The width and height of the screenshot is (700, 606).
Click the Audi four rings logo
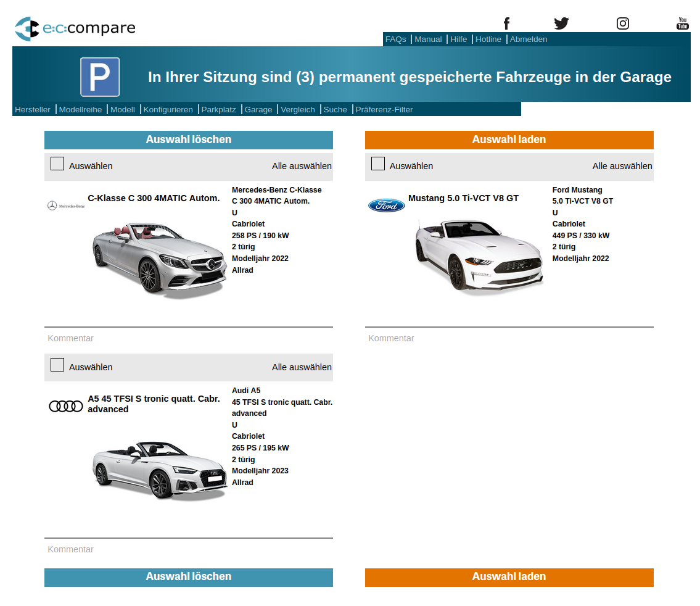[x=66, y=406]
